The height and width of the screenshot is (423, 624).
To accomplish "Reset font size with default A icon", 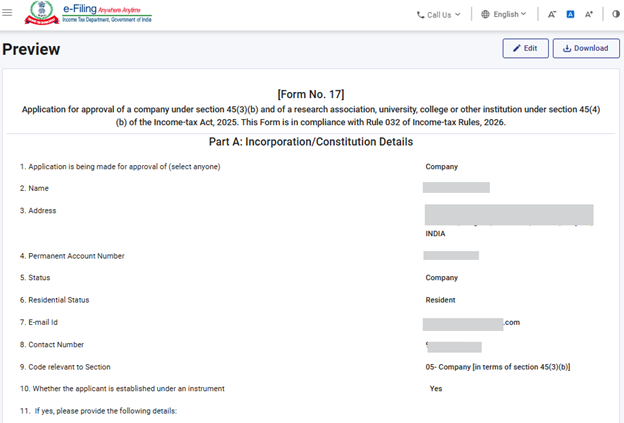I will [x=570, y=15].
